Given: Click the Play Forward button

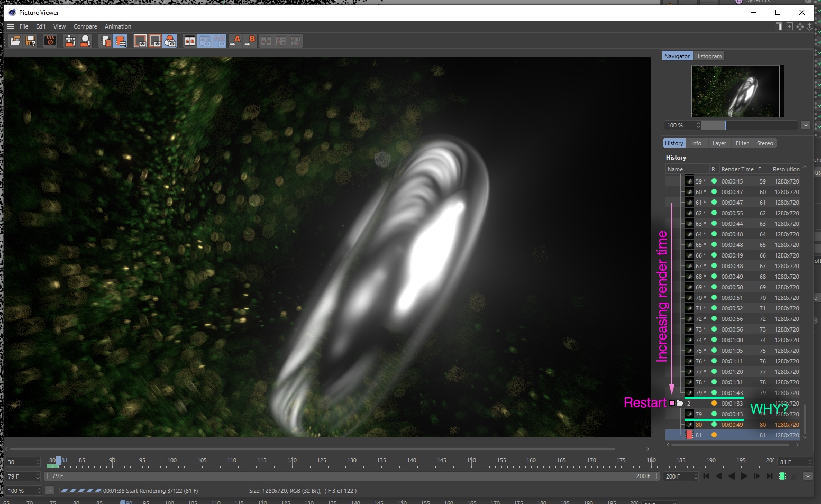Looking at the screenshot, I should pos(744,476).
